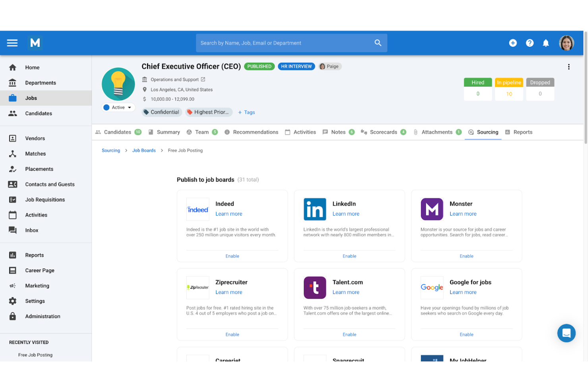Add tags with + Tags
The image size is (588, 392).
(x=246, y=112)
